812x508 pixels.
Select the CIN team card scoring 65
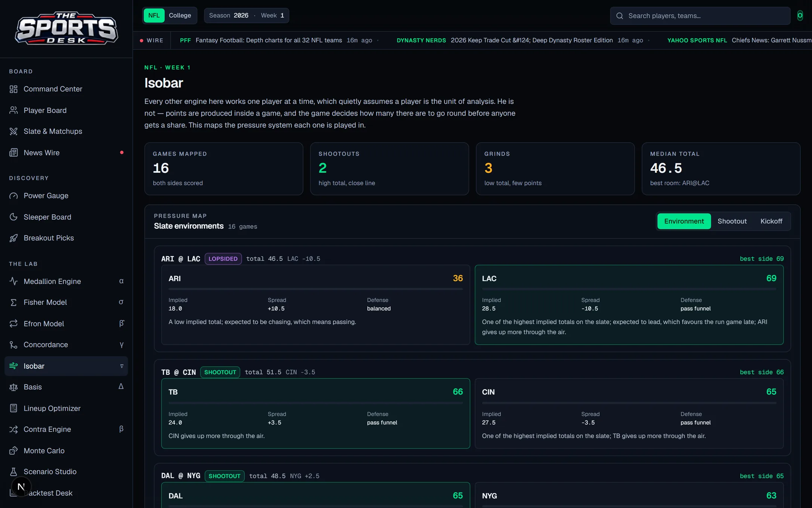[629, 413]
